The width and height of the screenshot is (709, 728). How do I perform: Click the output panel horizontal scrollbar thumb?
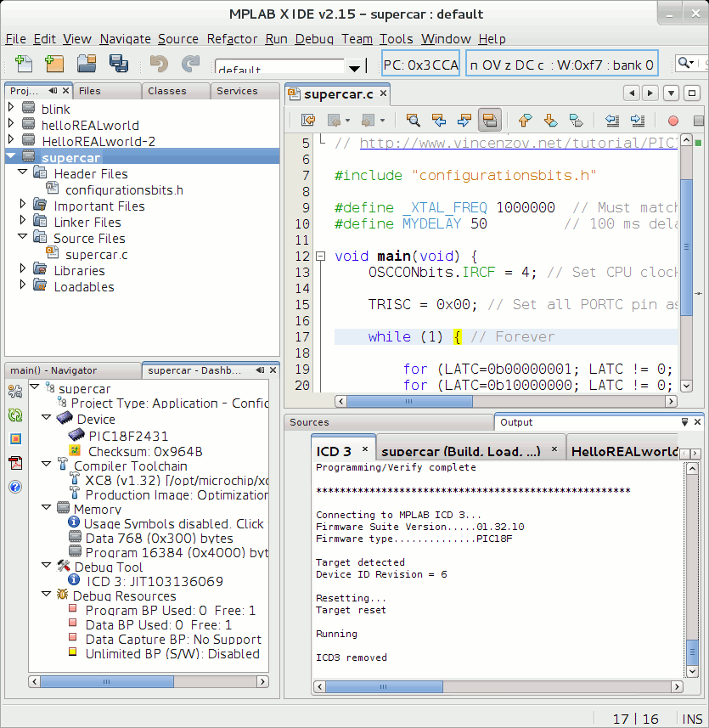(384, 686)
